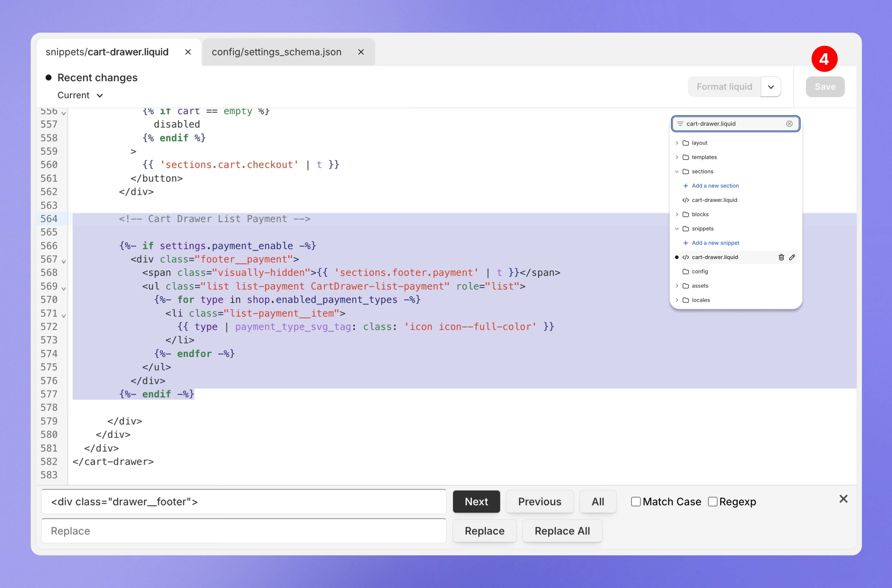Screen dimensions: 892x588
Task: Click the trash icon beside snippets cart-drawer.liquid
Action: (x=781, y=257)
